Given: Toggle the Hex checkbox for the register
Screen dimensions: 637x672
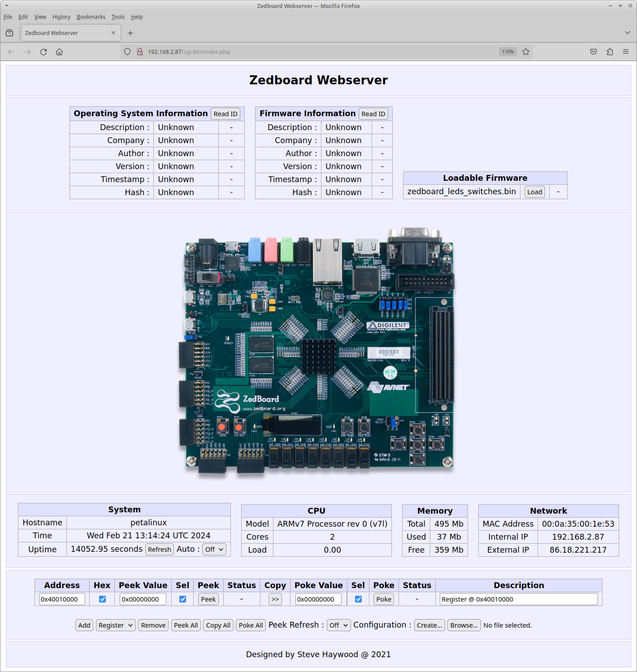Looking at the screenshot, I should pyautogui.click(x=102, y=599).
